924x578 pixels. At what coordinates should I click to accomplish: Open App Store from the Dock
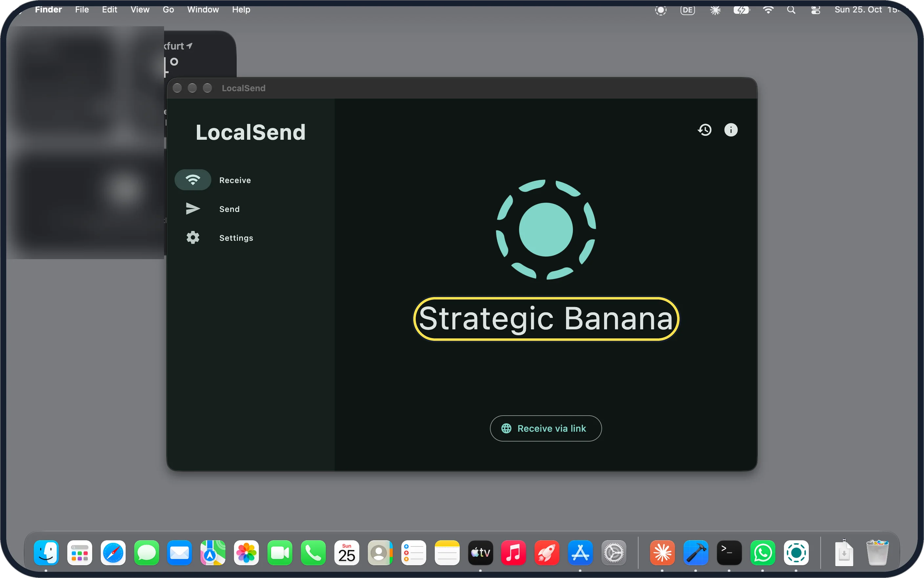click(580, 553)
